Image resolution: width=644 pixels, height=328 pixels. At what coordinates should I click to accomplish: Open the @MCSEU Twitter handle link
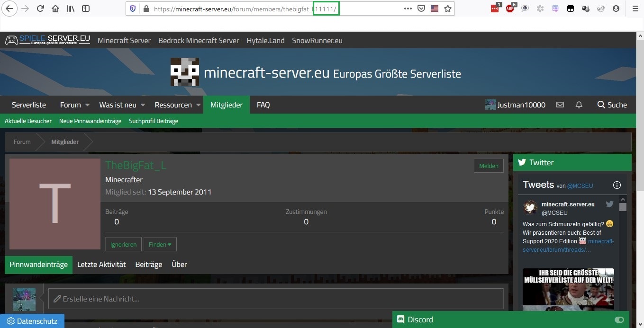[x=580, y=186]
